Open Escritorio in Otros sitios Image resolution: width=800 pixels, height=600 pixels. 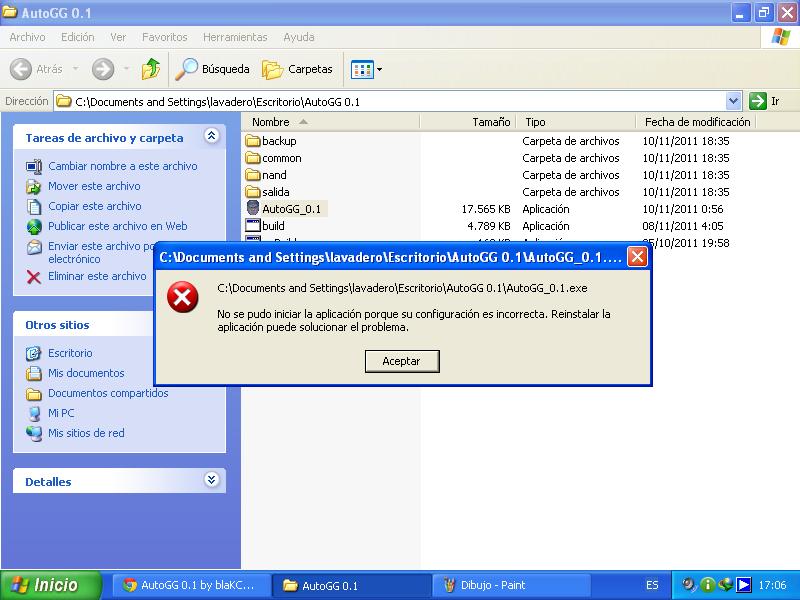tap(70, 353)
